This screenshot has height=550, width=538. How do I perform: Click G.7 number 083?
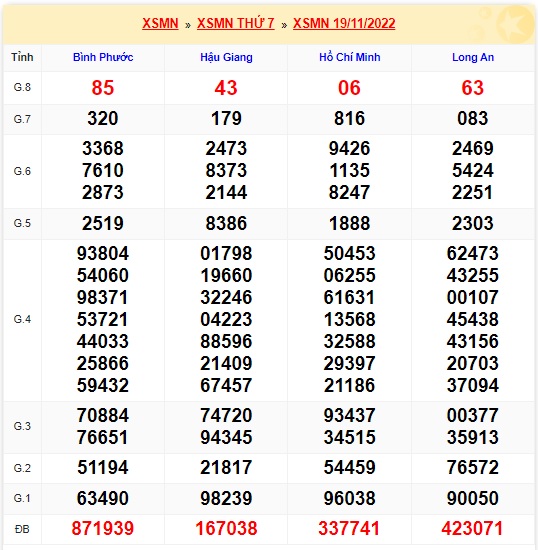click(473, 119)
